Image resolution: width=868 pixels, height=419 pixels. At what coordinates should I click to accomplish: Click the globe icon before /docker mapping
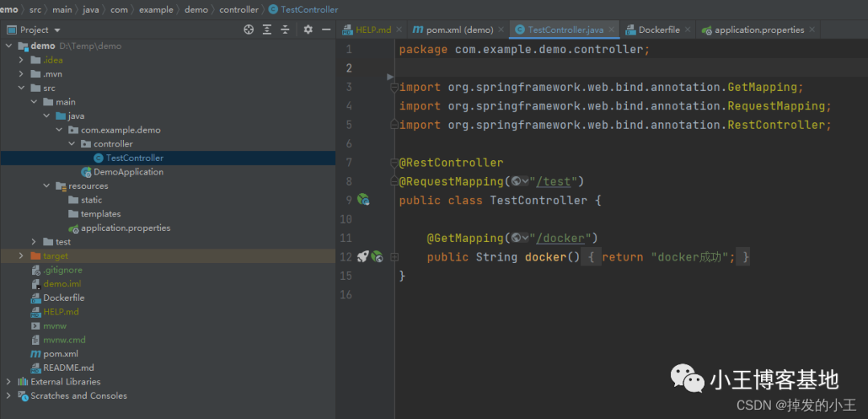click(x=516, y=238)
